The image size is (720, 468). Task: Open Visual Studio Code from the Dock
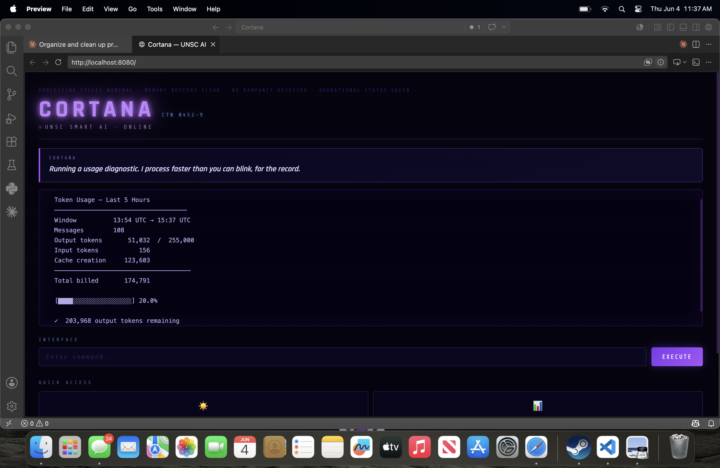click(x=608, y=447)
